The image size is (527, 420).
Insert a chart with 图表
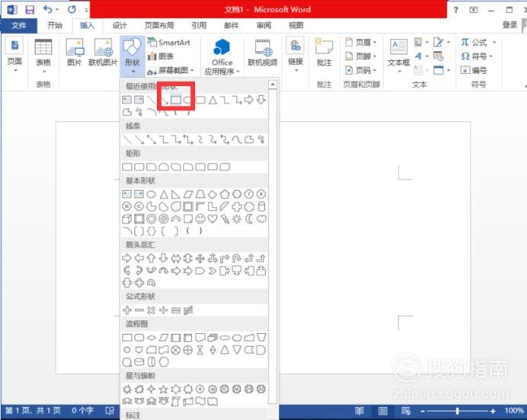click(161, 56)
